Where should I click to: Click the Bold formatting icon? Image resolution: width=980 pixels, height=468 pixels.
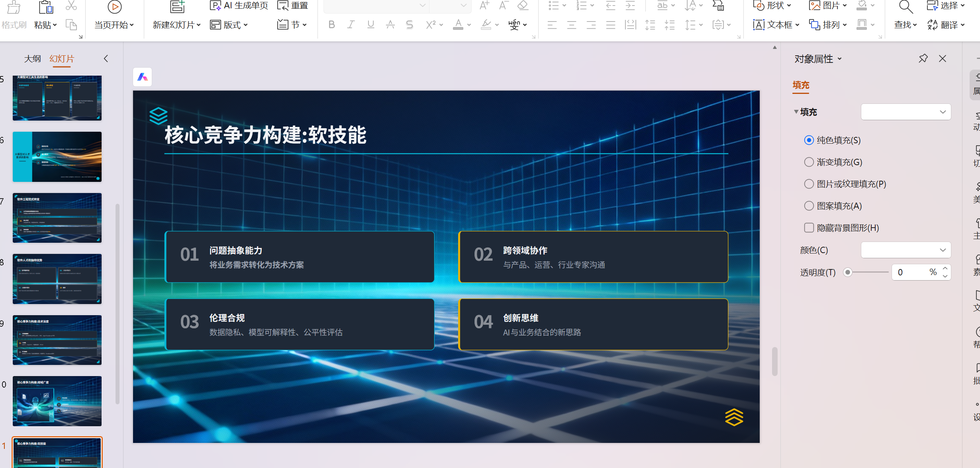click(x=331, y=25)
